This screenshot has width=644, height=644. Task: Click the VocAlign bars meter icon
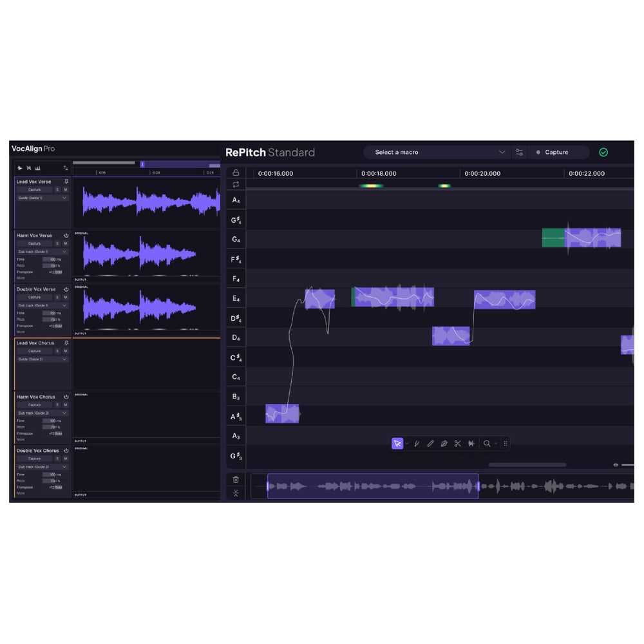click(x=37, y=168)
